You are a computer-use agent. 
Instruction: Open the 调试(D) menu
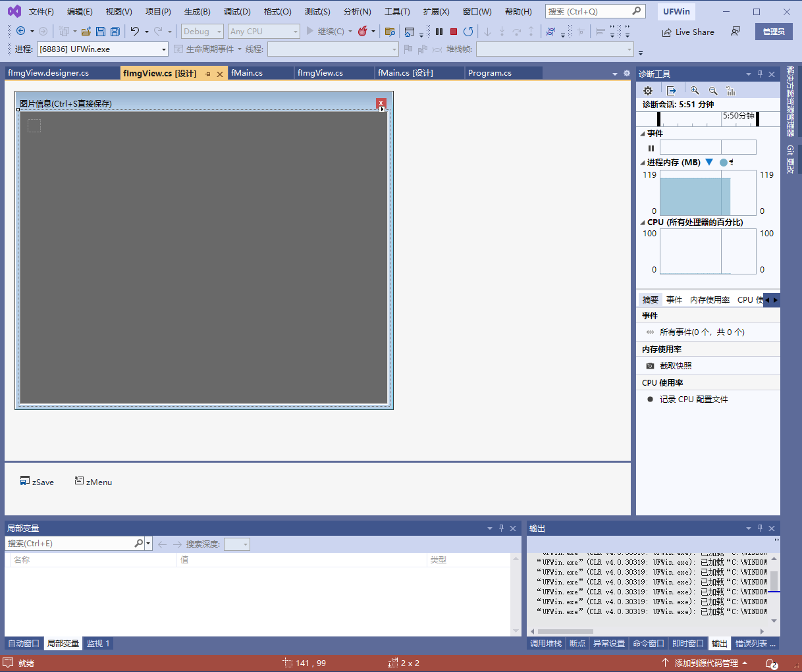(237, 11)
